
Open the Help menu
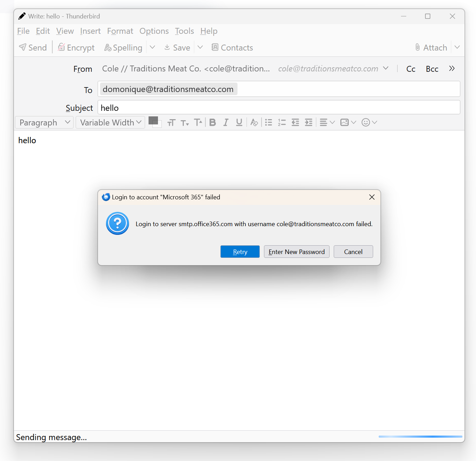209,31
